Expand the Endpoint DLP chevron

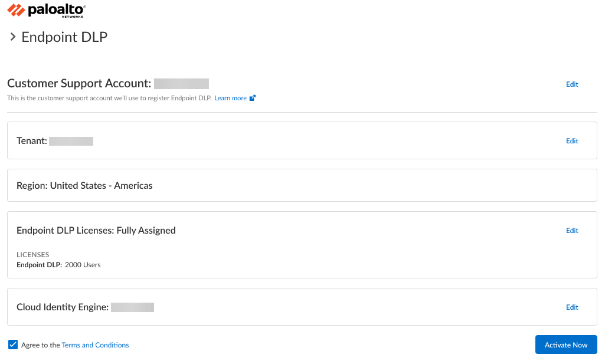12,37
